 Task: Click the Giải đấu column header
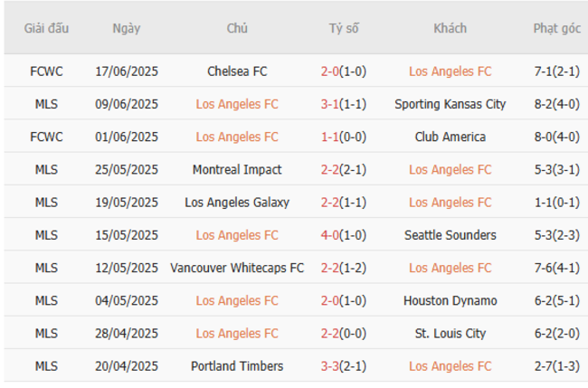46,28
